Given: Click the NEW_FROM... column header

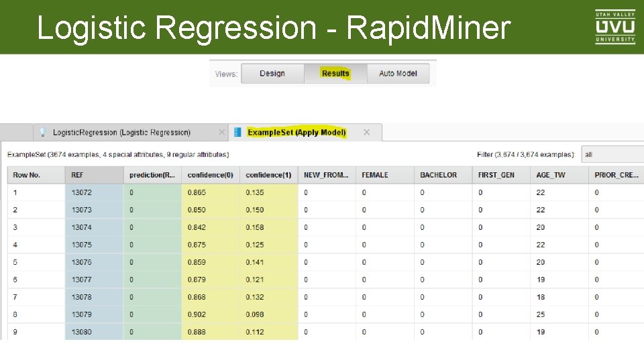Looking at the screenshot, I should pyautogui.click(x=327, y=175).
